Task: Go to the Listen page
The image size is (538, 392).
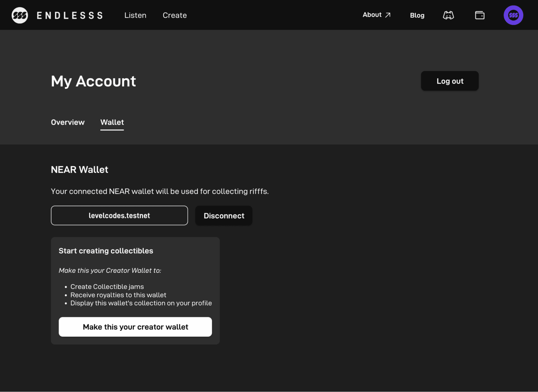Action: coord(135,15)
